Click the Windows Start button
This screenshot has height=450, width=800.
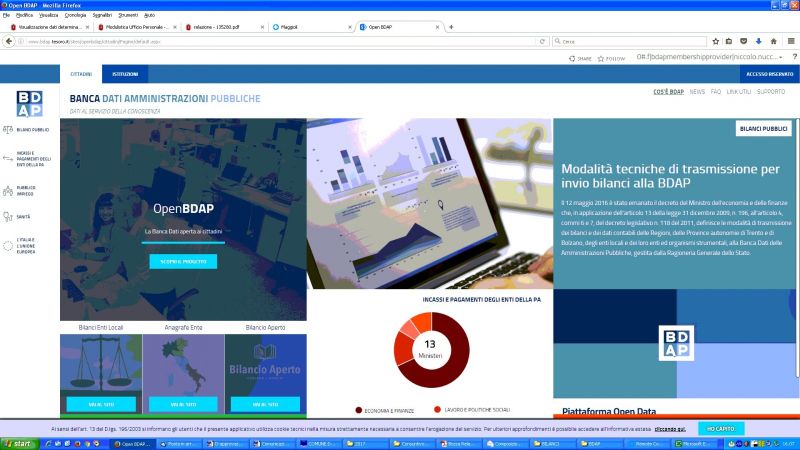click(19, 444)
